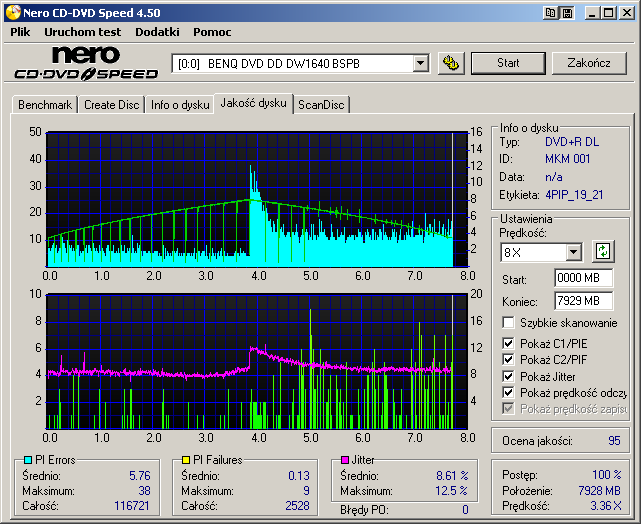Switch to the Create Disc tab
The width and height of the screenshot is (641, 524).
tap(112, 105)
